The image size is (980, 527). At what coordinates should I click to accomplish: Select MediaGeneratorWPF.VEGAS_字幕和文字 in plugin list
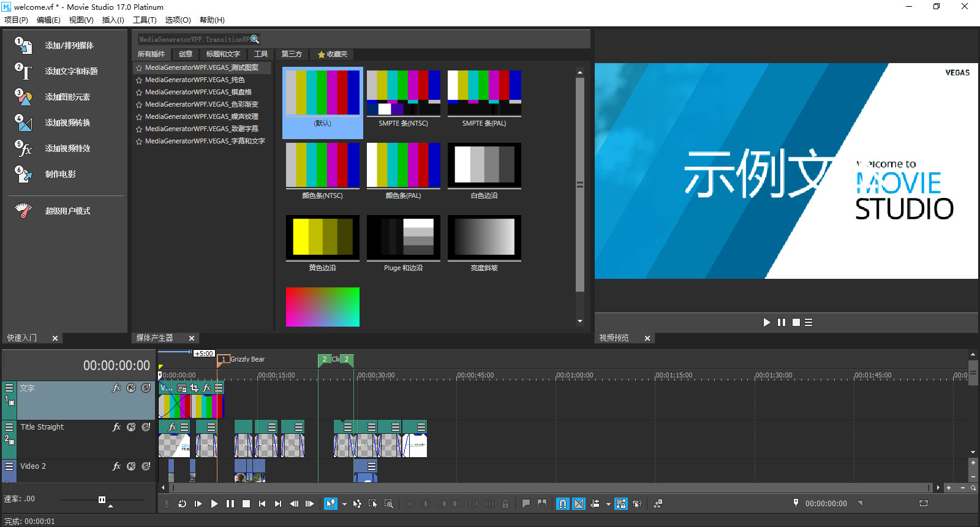pos(202,141)
